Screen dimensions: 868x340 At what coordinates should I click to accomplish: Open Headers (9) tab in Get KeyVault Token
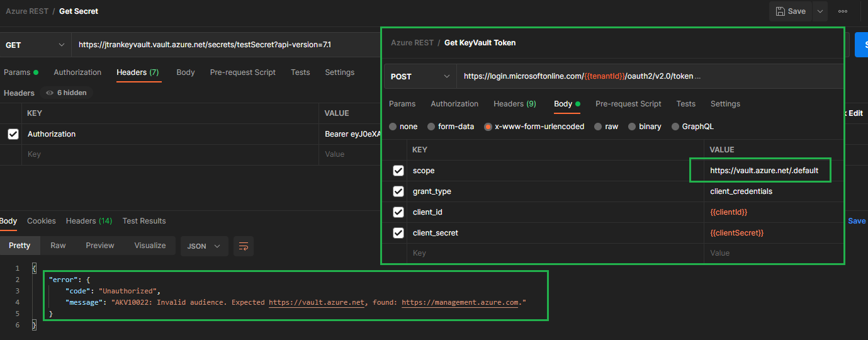click(515, 104)
